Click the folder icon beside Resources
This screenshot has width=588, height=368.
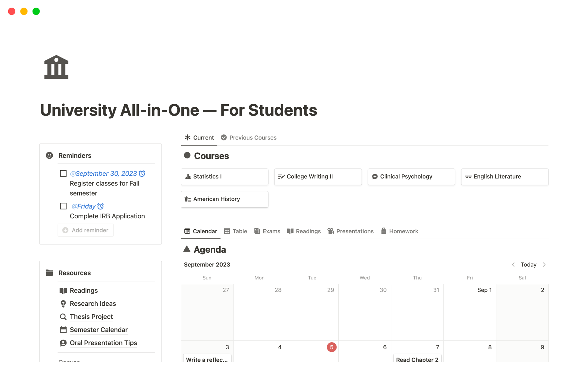[49, 273]
